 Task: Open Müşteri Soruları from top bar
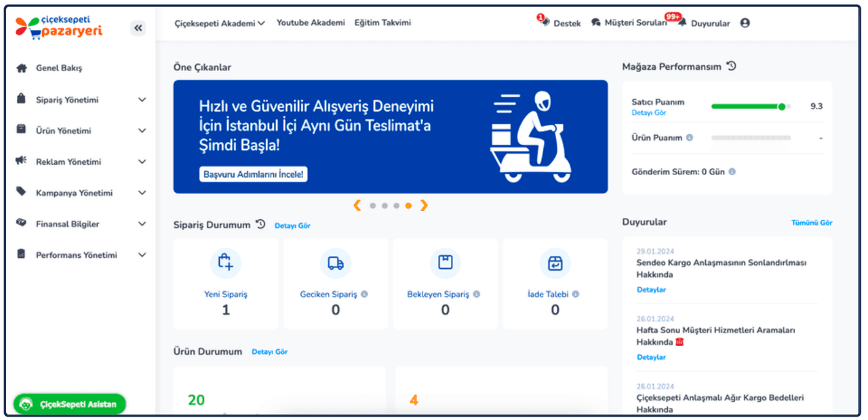tap(635, 23)
